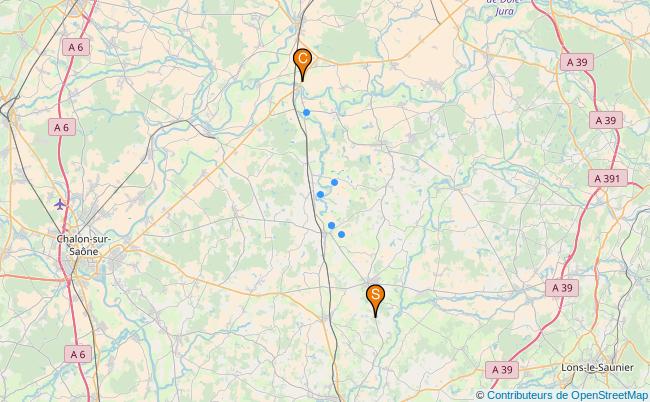Image resolution: width=650 pixels, height=402 pixels.
Task: Click the topmost A 39 road shield
Action: coord(577,62)
